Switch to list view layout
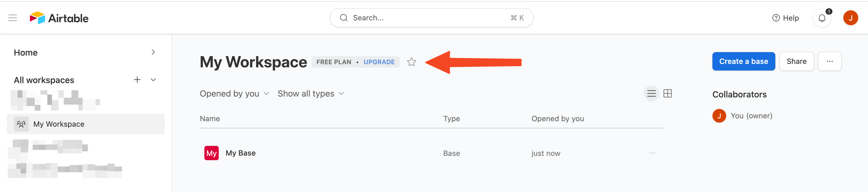This screenshot has width=868, height=192. (651, 93)
